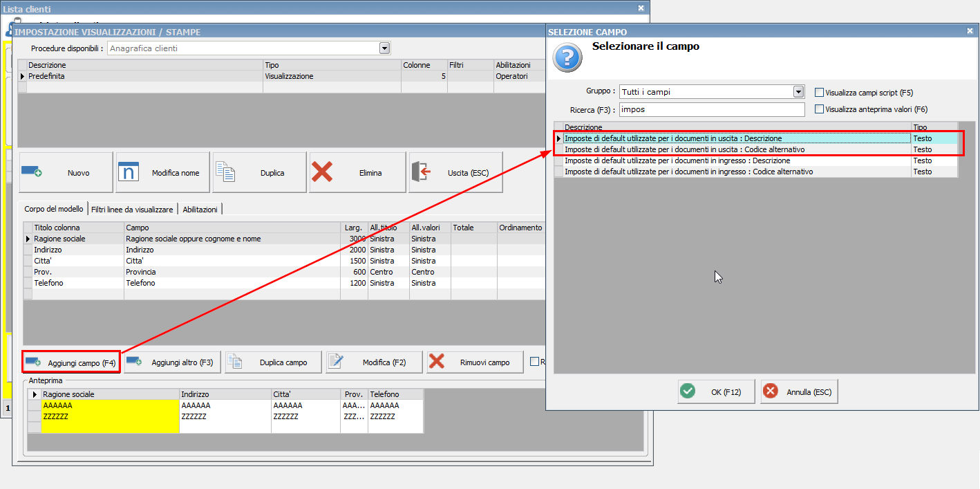Click Rimuovi campo button

(x=475, y=362)
